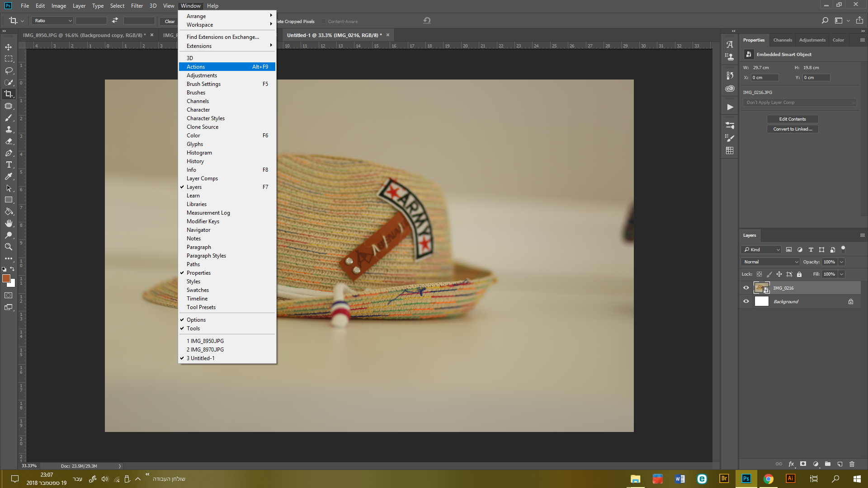This screenshot has height=488, width=868.
Task: Open the Filter menu
Action: (x=137, y=6)
